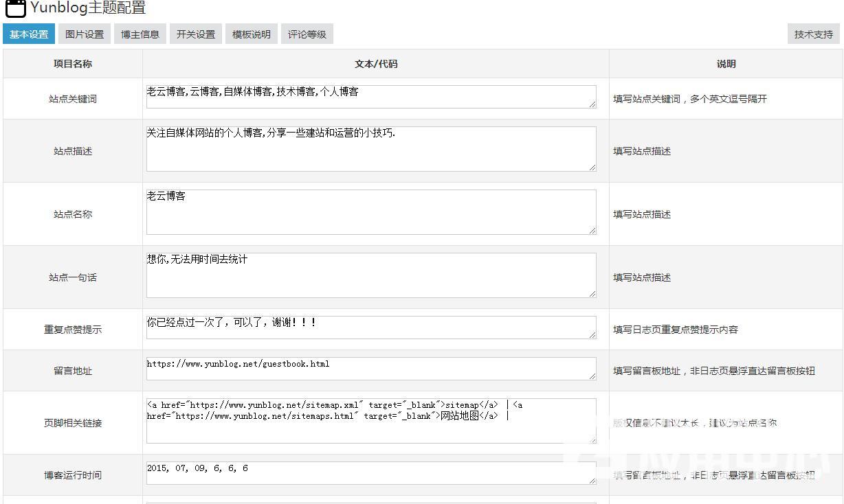This screenshot has height=504, width=844.
Task: Switch to the 评论等级 tab
Action: click(307, 34)
